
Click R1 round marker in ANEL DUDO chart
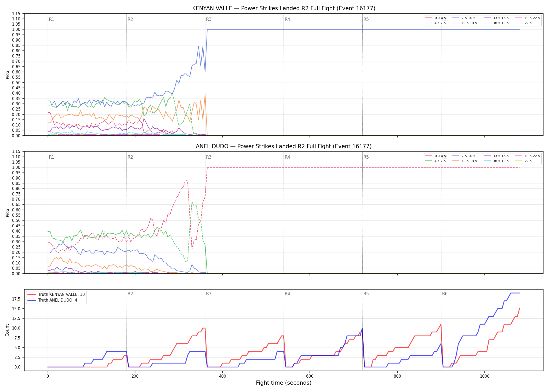point(52,157)
